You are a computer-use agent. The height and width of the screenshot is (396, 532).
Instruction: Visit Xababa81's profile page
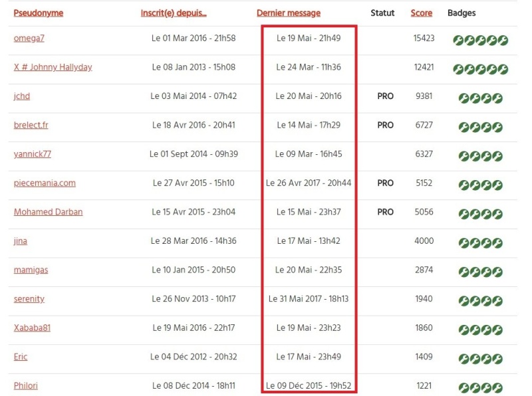point(32,328)
